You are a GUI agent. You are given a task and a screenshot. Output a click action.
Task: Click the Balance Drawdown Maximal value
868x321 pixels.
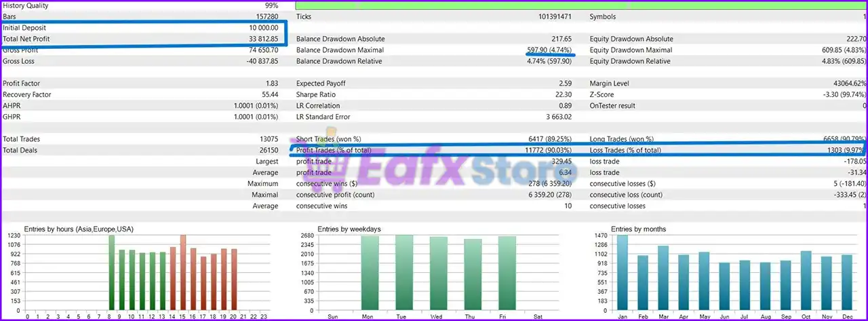549,50
